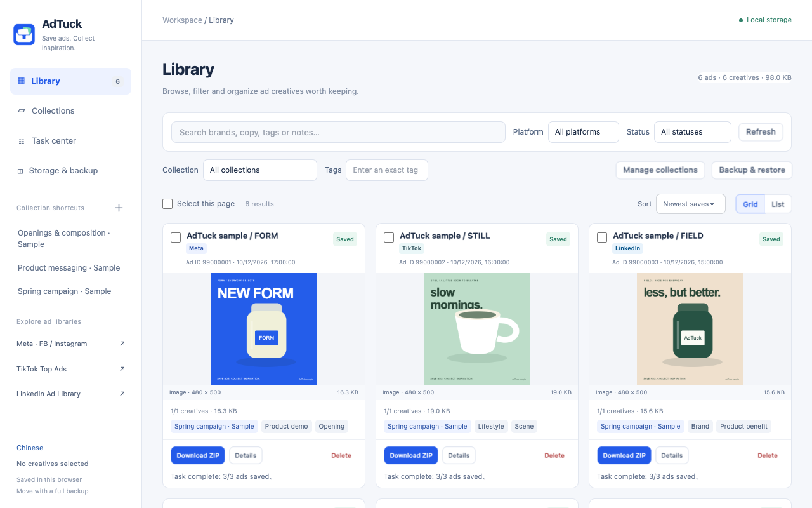The width and height of the screenshot is (812, 508).
Task: Open Backup & restore
Action: pos(752,170)
